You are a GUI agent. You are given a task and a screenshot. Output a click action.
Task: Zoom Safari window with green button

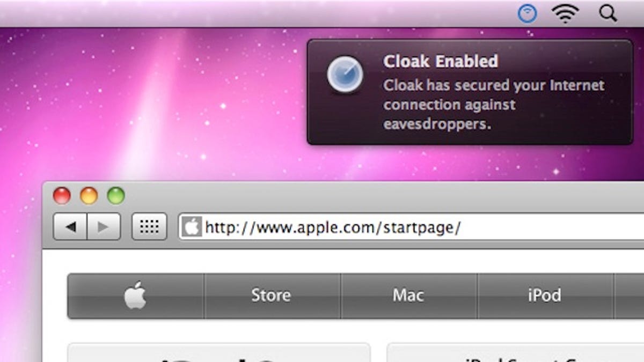(x=116, y=195)
